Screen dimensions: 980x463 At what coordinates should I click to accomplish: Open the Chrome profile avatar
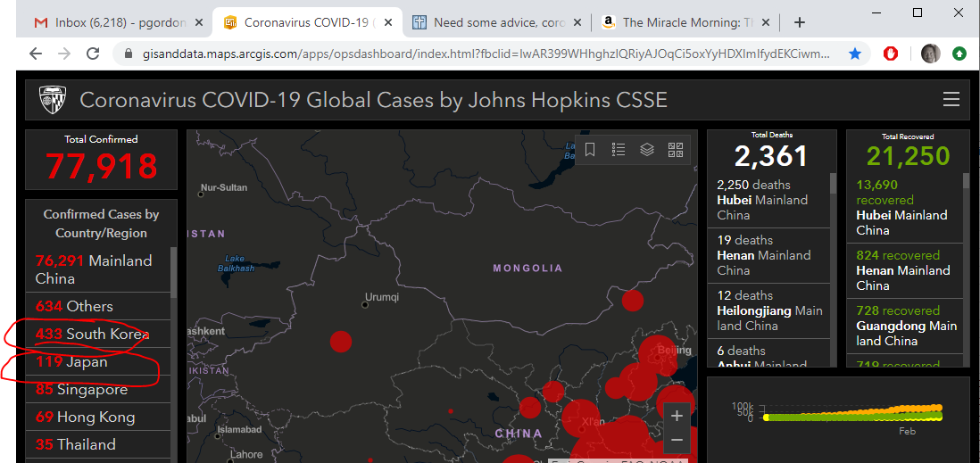930,54
